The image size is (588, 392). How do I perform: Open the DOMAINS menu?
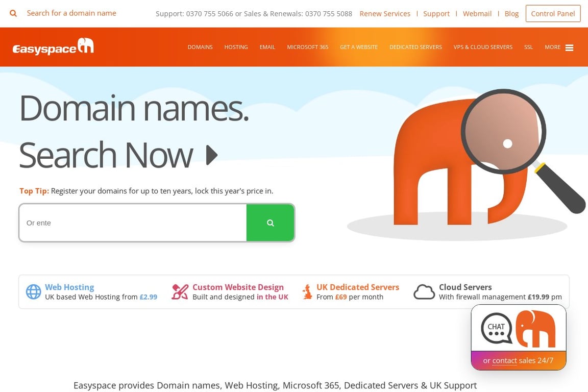point(200,47)
